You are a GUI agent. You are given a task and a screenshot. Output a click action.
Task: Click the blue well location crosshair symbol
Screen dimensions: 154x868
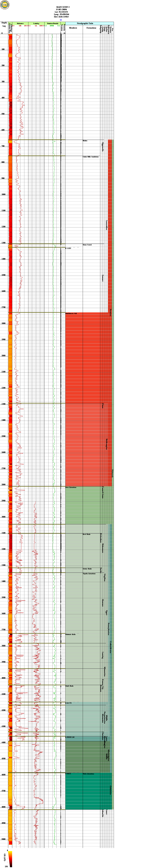[x=61, y=20]
